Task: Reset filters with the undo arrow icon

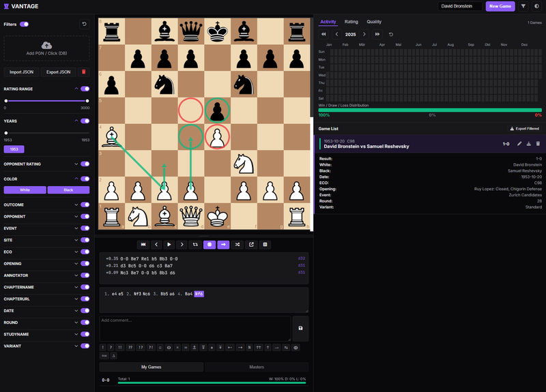Action: tap(84, 24)
